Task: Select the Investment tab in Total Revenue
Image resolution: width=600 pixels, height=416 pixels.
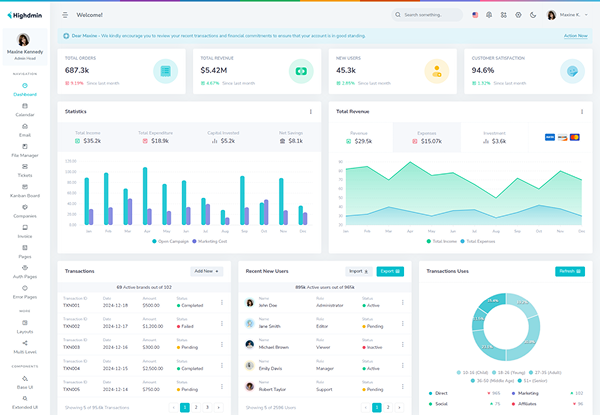Action: tap(494, 138)
